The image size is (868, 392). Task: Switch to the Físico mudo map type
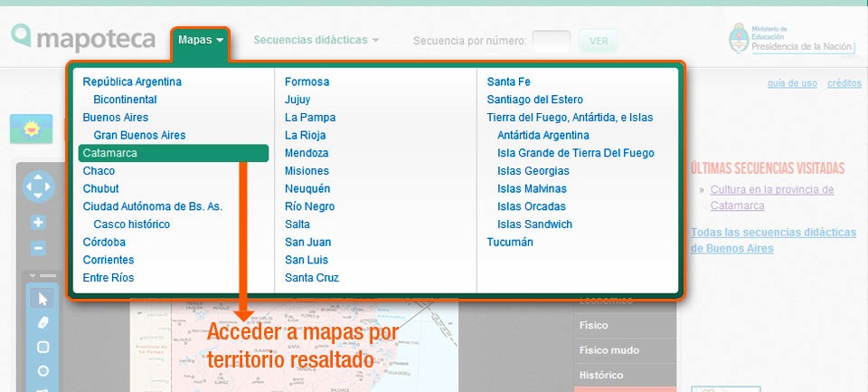(625, 350)
